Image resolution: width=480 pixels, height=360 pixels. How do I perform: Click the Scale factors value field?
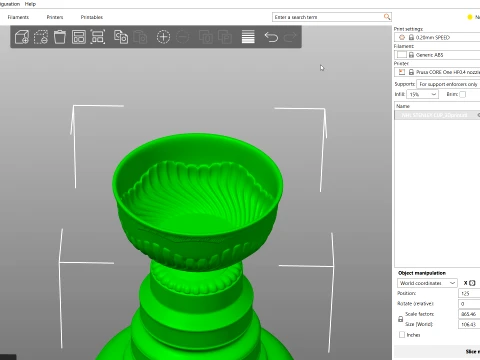[469, 314]
